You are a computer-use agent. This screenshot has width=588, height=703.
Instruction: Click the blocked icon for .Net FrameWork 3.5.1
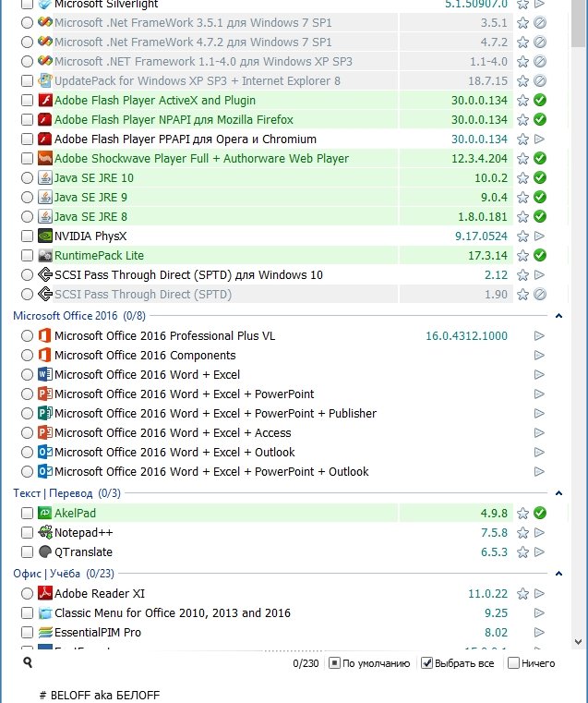pos(540,22)
